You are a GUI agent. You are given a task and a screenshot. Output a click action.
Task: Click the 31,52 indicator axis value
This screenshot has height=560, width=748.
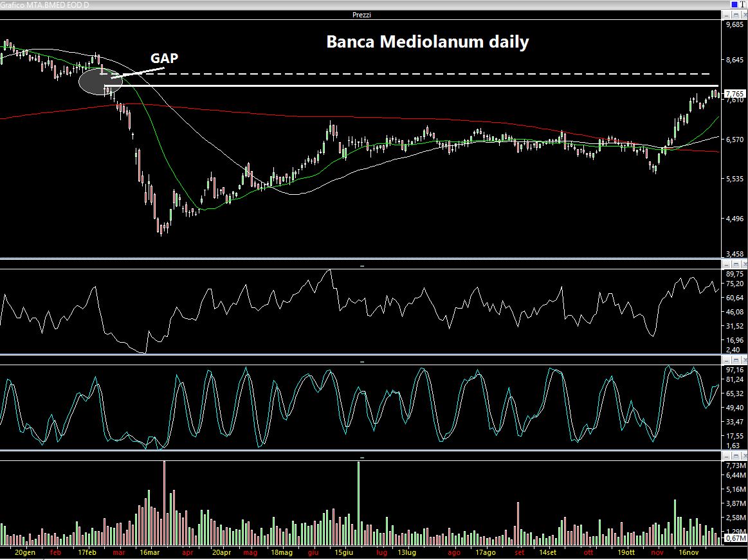click(x=734, y=326)
